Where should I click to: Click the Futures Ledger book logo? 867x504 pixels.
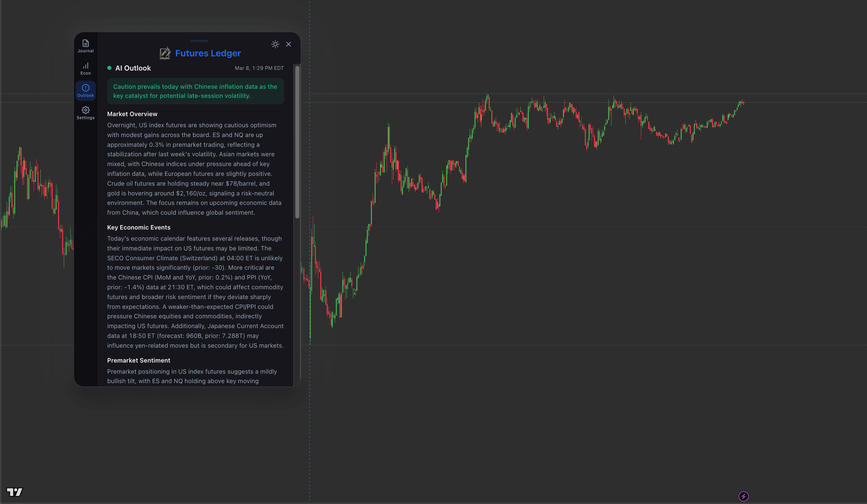click(x=165, y=53)
